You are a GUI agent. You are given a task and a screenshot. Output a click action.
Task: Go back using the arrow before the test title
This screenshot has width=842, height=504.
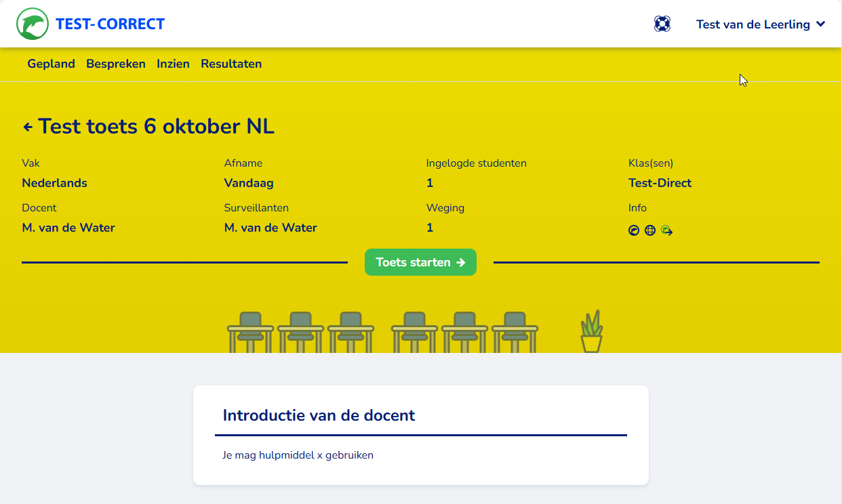tap(28, 127)
